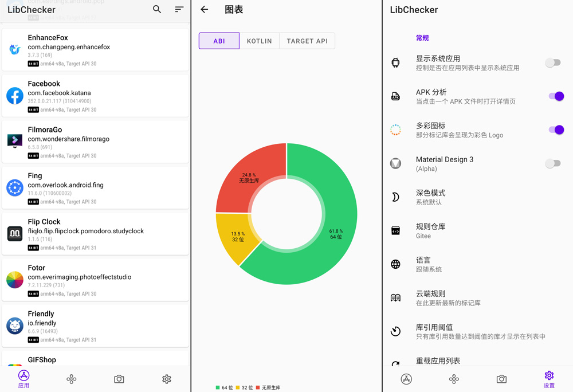Toggle the APK 分析 switch

tap(556, 96)
